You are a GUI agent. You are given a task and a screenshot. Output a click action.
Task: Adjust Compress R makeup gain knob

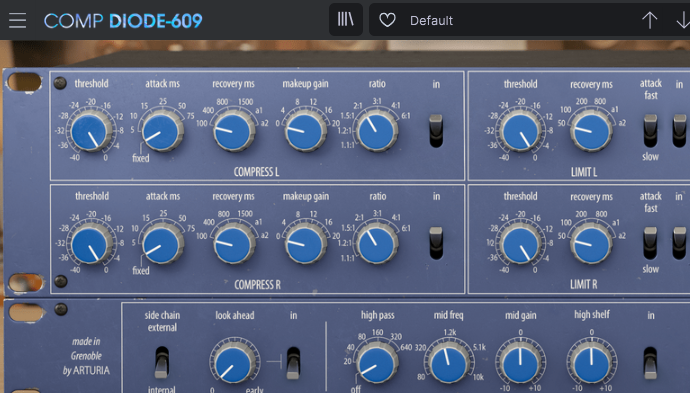click(305, 244)
